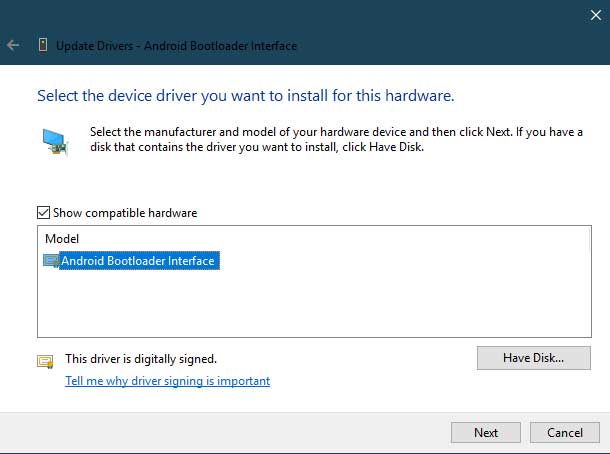Click the This driver is digitally signed text
Screen dimensions: 610x454
tap(141, 359)
